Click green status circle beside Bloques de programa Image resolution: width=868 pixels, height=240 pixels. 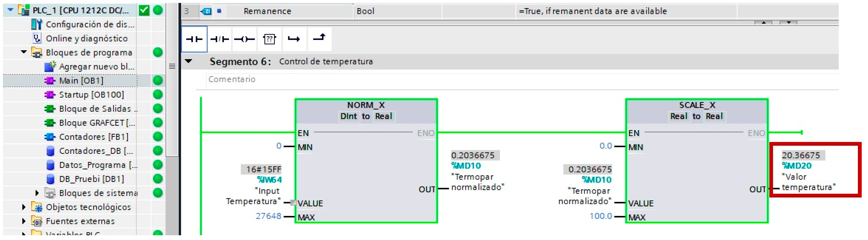(158, 52)
